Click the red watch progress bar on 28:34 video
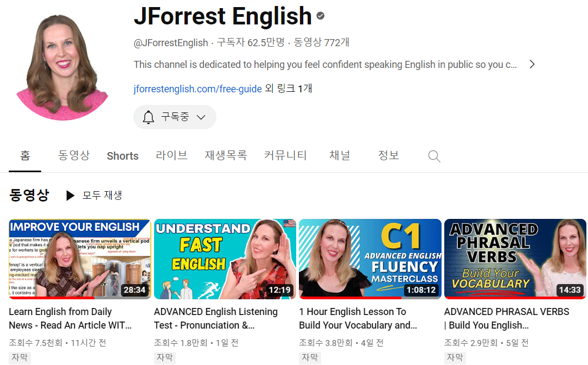The image size is (588, 365). pos(52,298)
